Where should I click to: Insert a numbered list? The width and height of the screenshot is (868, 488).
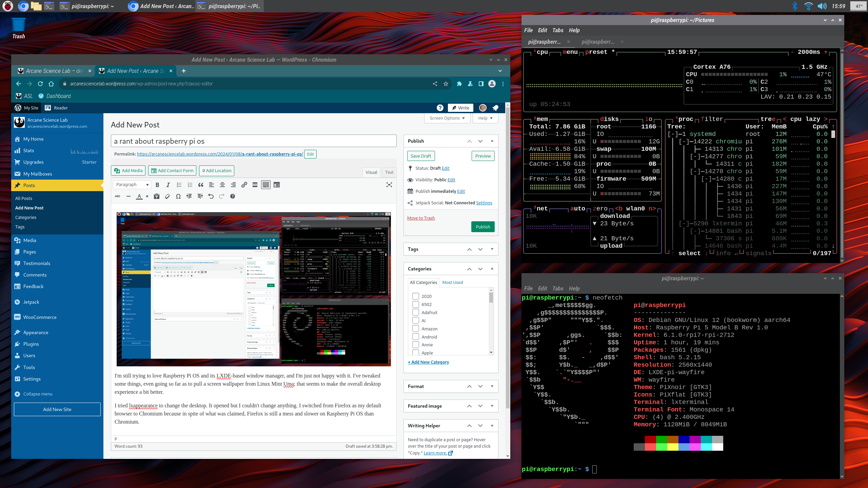click(190, 185)
